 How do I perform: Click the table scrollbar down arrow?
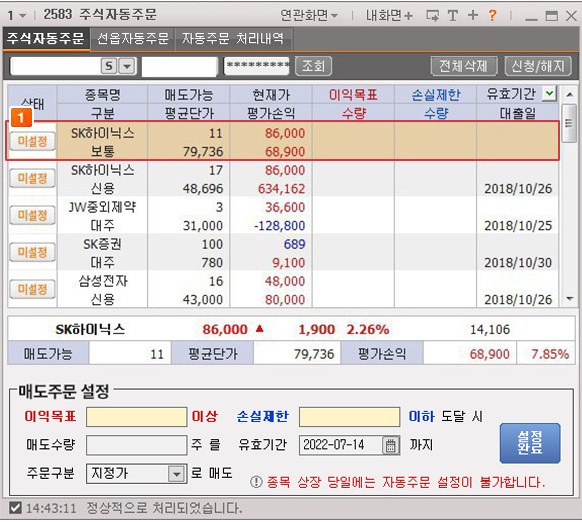click(x=569, y=298)
